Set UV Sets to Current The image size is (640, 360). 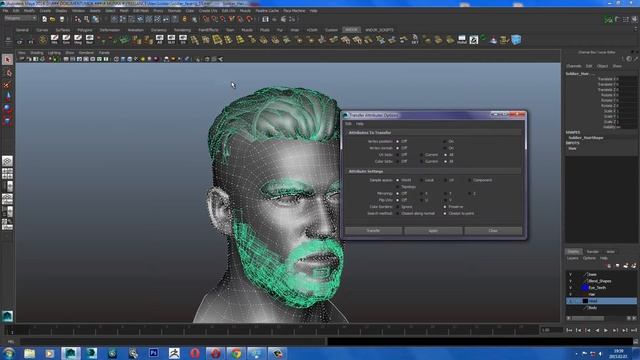click(x=422, y=155)
